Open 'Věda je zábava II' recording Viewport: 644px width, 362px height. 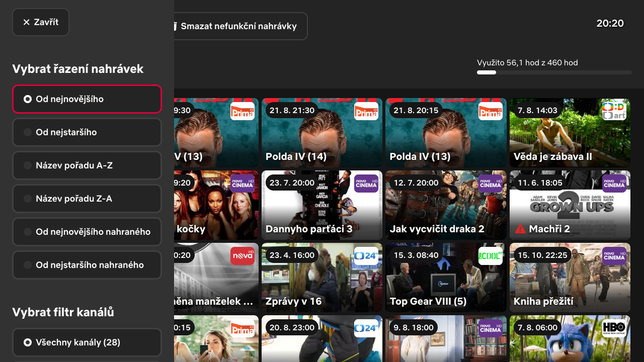[x=570, y=132]
